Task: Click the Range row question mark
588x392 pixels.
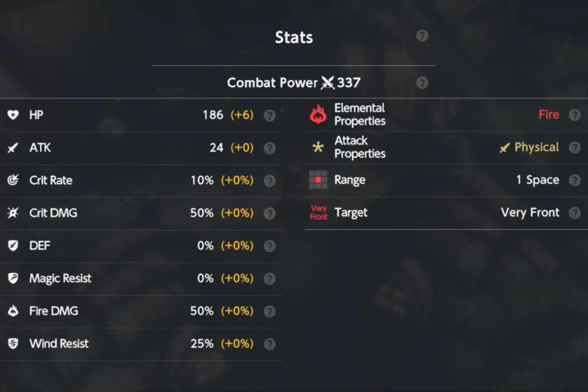Action: click(575, 180)
